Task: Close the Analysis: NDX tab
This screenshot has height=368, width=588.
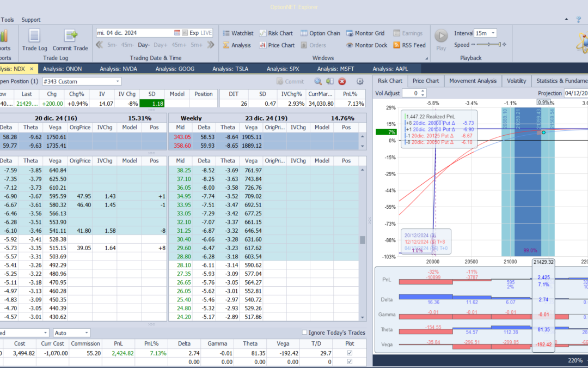Action: click(32, 69)
